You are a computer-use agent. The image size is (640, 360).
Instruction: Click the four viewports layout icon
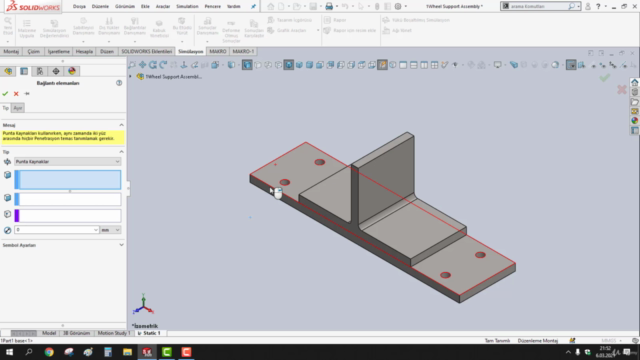point(434,65)
